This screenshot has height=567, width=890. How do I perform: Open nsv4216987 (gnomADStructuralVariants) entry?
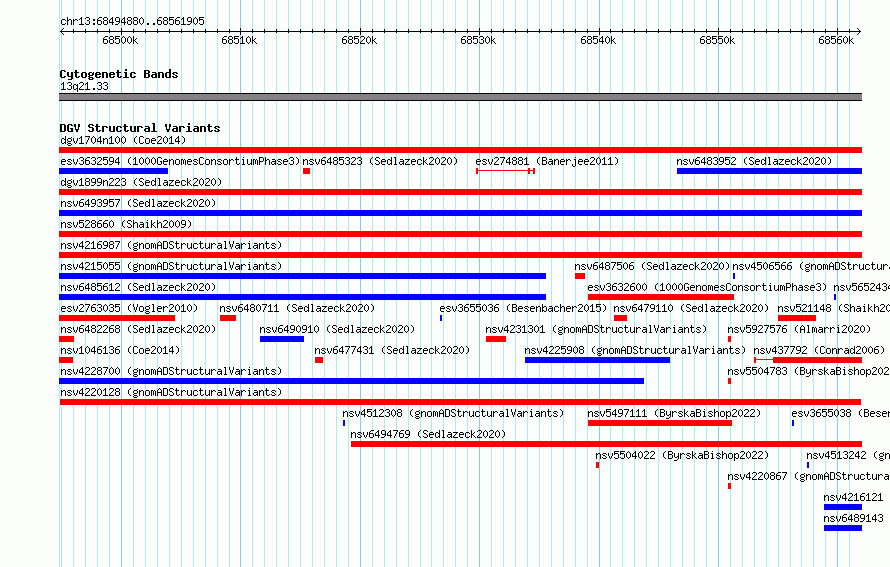[171, 245]
